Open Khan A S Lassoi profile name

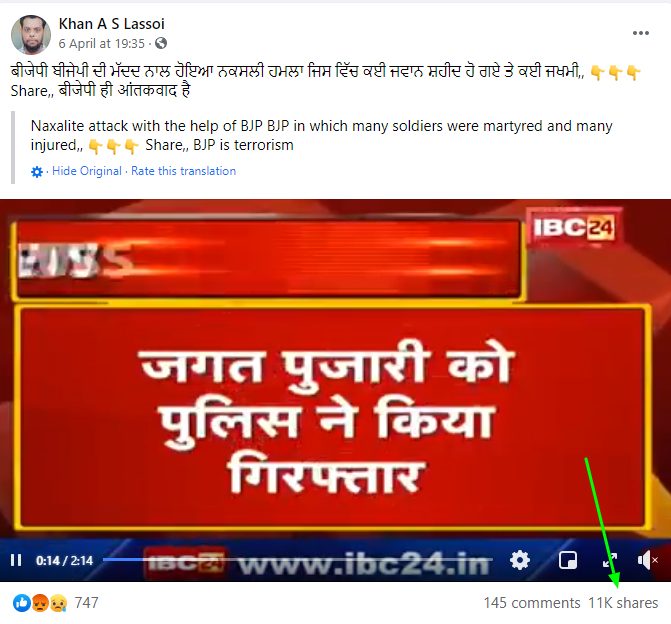point(111,24)
